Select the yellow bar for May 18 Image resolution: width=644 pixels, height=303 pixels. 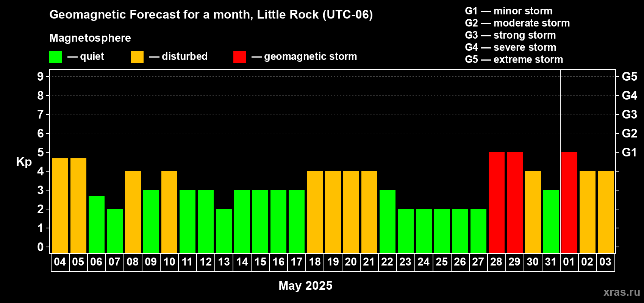[315, 212]
